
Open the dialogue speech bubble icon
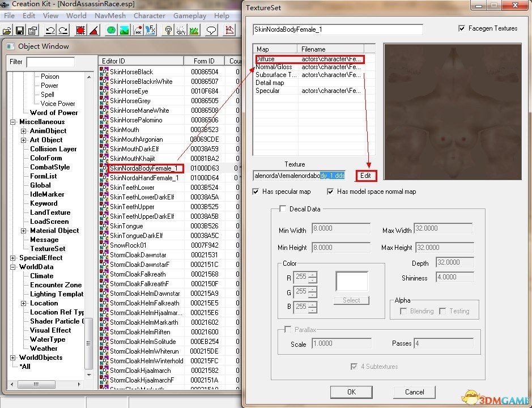[x=211, y=31]
